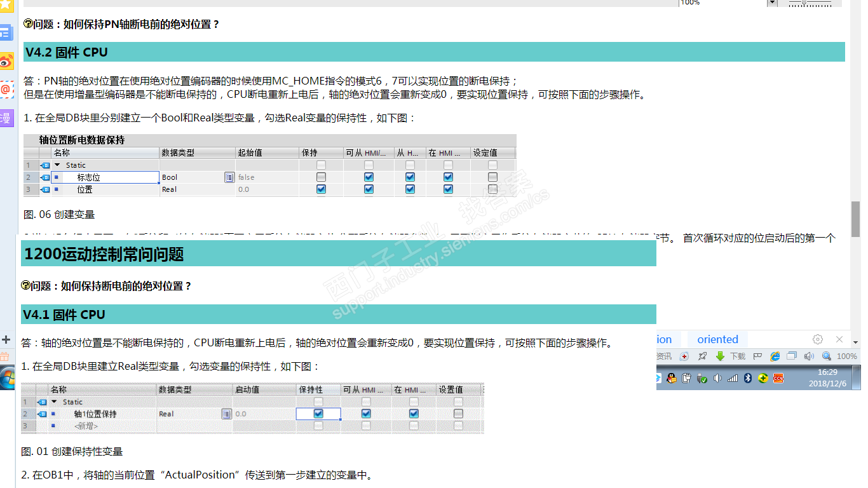Toggle 保持性 checkbox for 轴1位置保持
This screenshot has width=868, height=488.
coord(318,414)
